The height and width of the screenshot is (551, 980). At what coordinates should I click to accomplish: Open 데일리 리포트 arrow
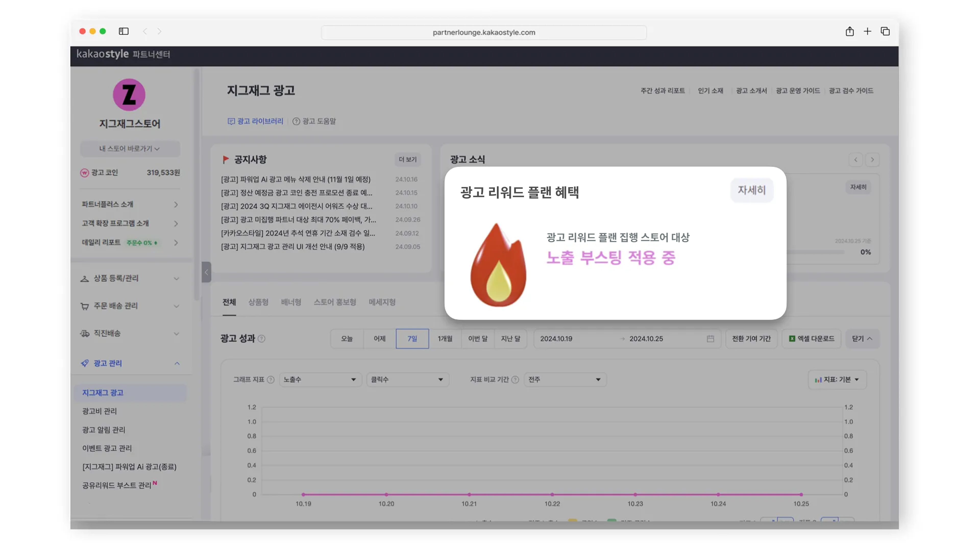176,243
